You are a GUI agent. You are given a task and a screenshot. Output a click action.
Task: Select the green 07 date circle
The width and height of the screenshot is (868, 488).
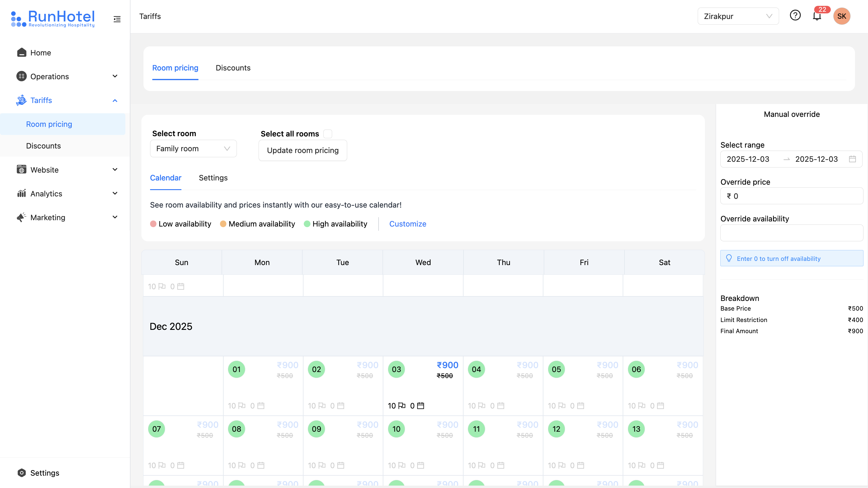tap(156, 429)
